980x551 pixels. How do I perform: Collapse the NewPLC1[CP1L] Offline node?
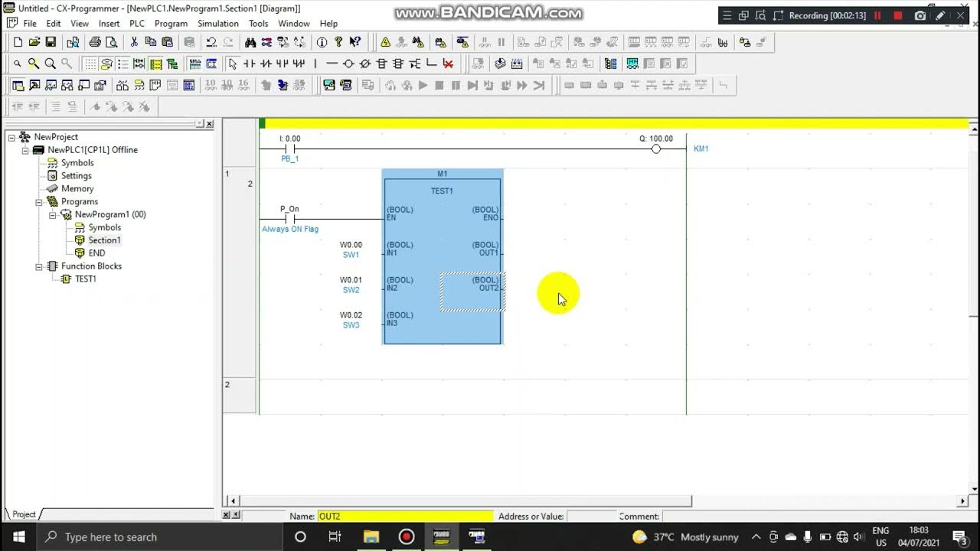click(x=25, y=150)
